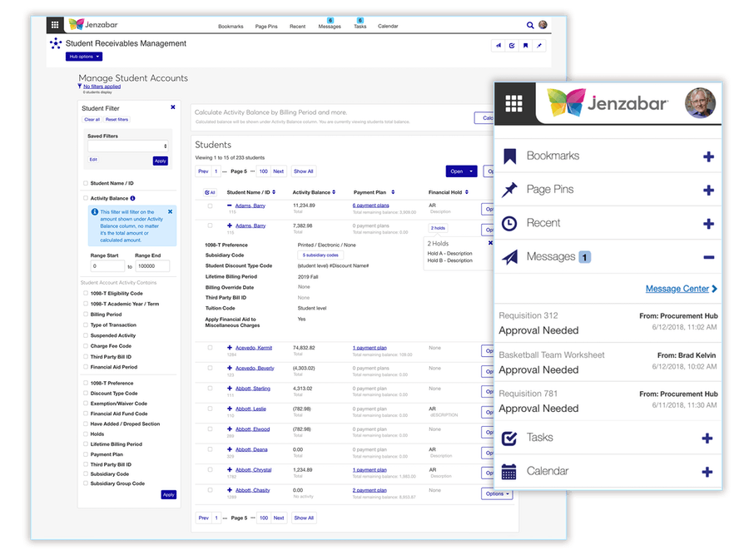Image resolution: width=749 pixels, height=560 pixels.
Task: Toggle the Suspended Activity checkbox
Action: coord(86,335)
